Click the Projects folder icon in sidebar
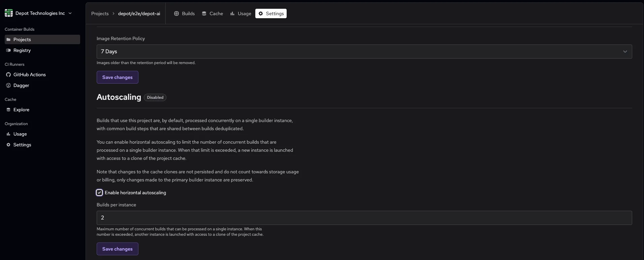 coord(8,39)
